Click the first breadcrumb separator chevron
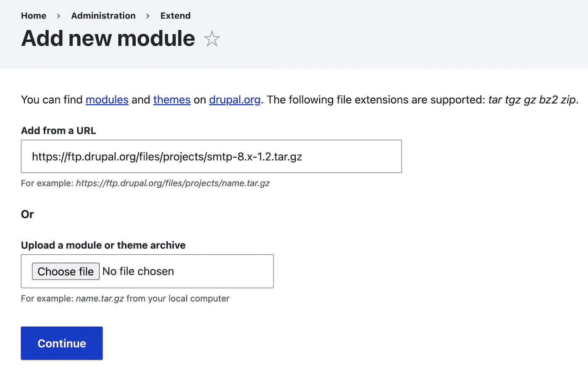 pos(58,16)
